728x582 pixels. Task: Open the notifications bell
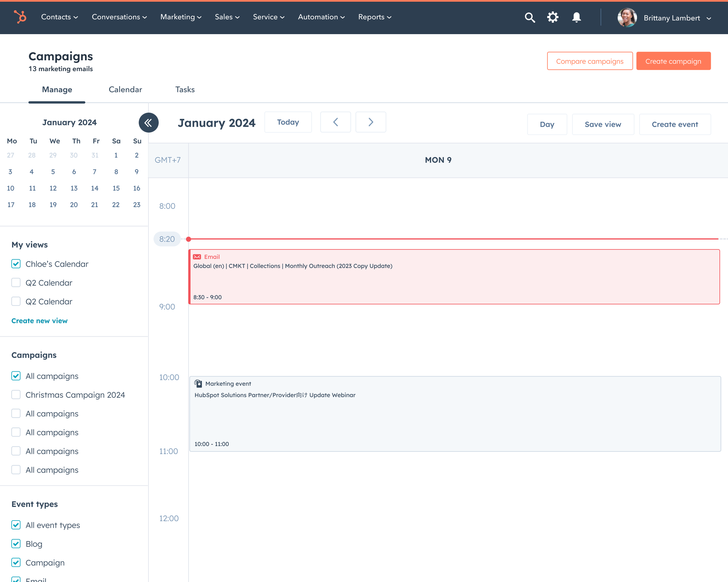[576, 17]
